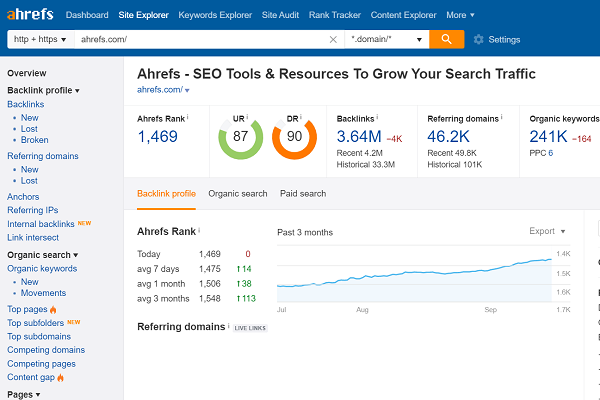
Task: Open Competing pages sidebar link
Action: click(41, 364)
